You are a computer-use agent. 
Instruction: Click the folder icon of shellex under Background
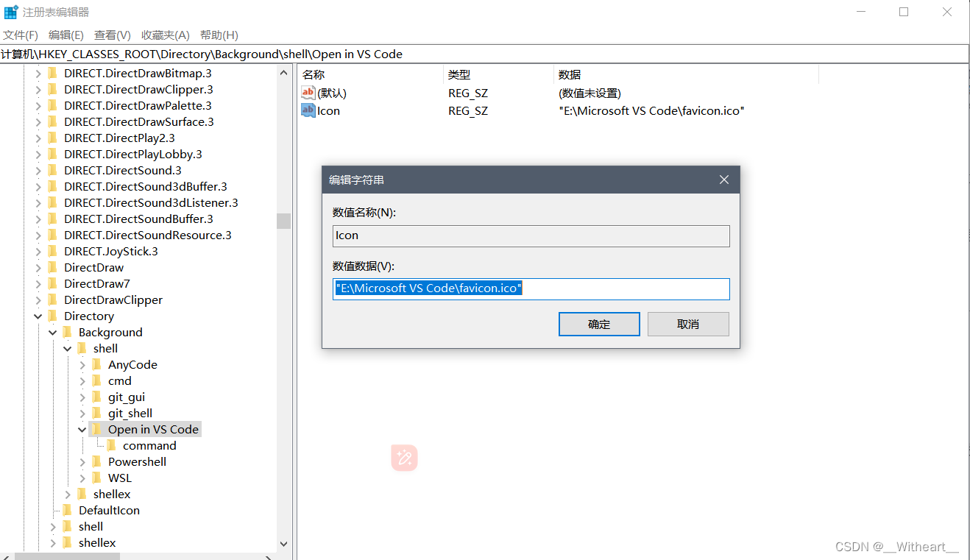82,494
